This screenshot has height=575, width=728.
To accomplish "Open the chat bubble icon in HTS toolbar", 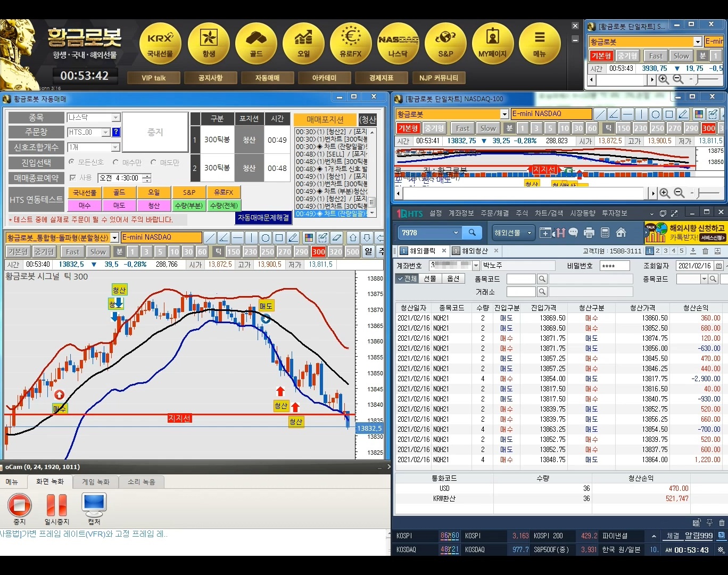I will pyautogui.click(x=573, y=233).
